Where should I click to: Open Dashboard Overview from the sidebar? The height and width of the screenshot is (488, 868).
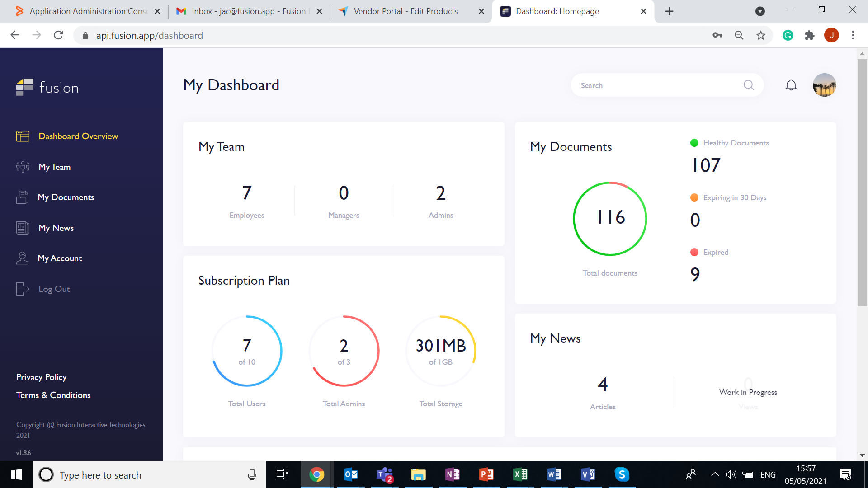click(78, 136)
